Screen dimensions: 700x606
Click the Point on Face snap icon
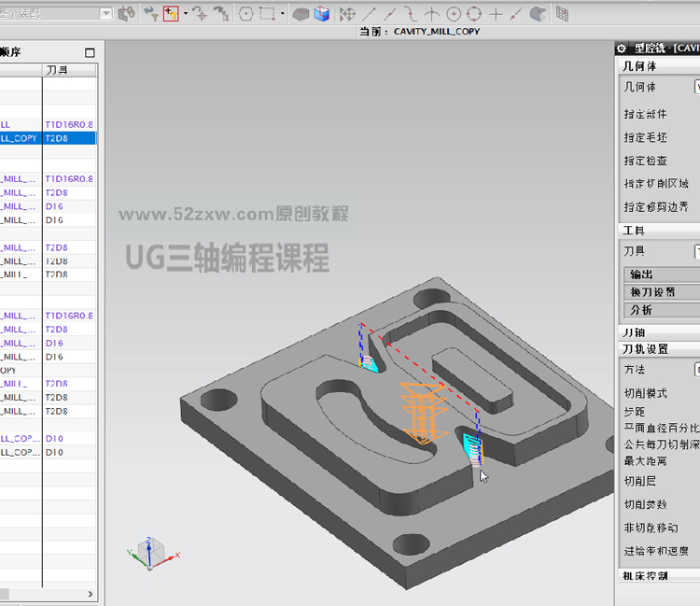pyautogui.click(x=538, y=14)
